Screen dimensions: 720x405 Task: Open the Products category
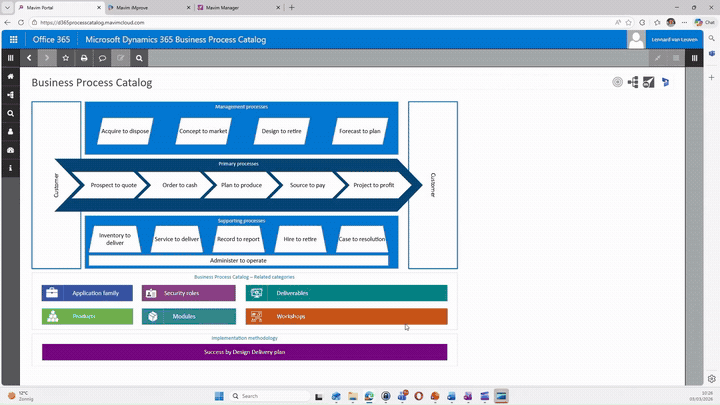click(87, 316)
